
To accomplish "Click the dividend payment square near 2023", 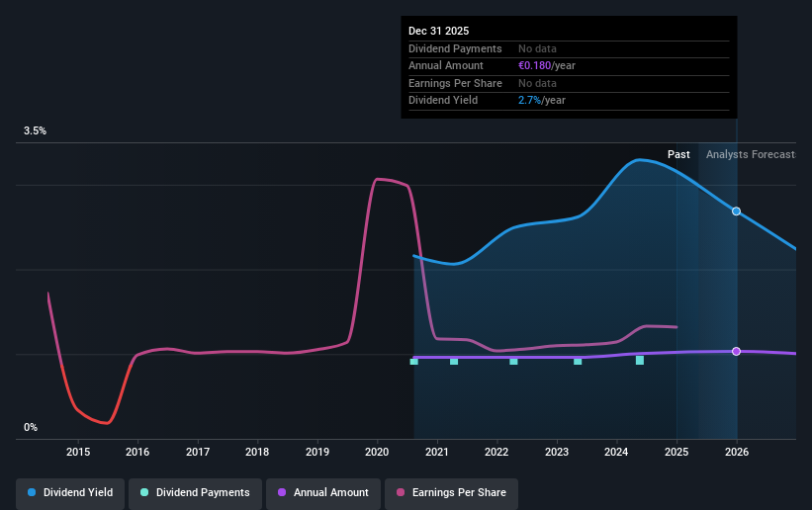I will tap(578, 362).
